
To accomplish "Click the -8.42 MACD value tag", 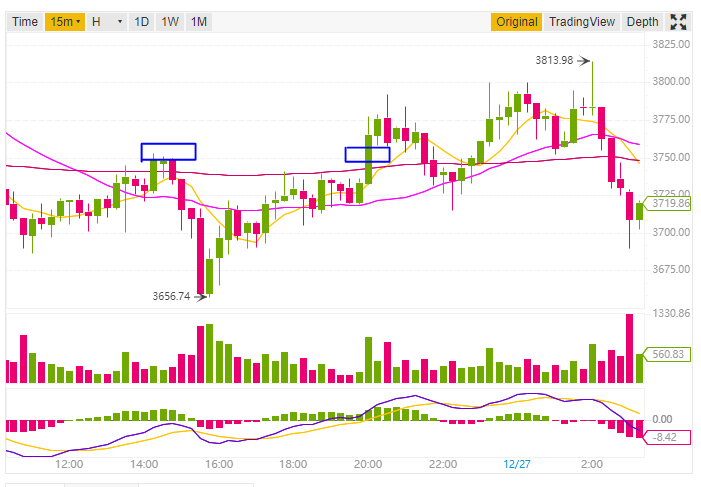I will pos(667,435).
